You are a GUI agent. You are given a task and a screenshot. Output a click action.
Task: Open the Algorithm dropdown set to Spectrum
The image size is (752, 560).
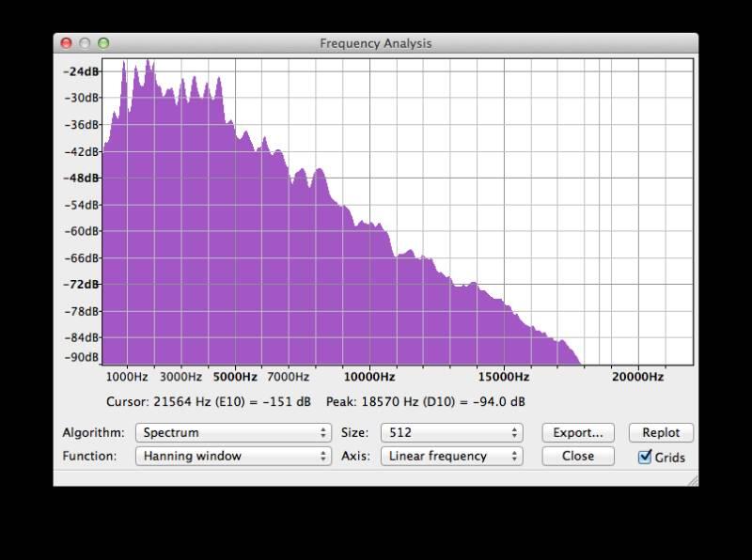pyautogui.click(x=233, y=433)
